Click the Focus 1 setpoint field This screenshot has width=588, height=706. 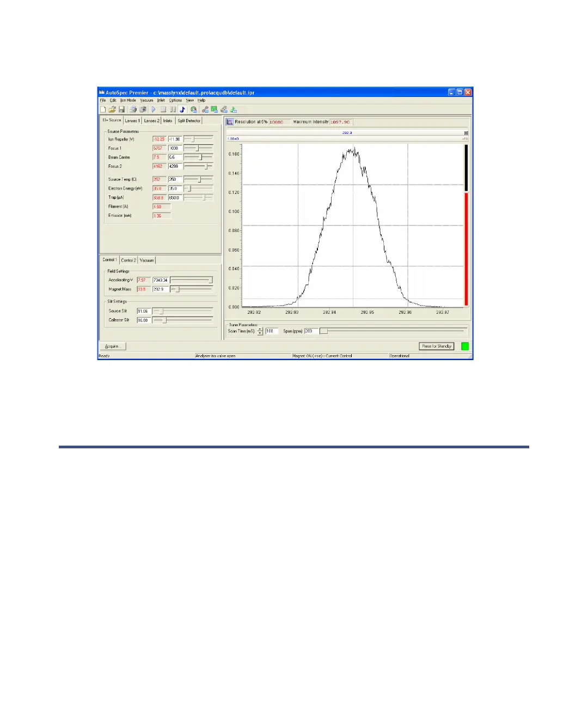pos(175,148)
